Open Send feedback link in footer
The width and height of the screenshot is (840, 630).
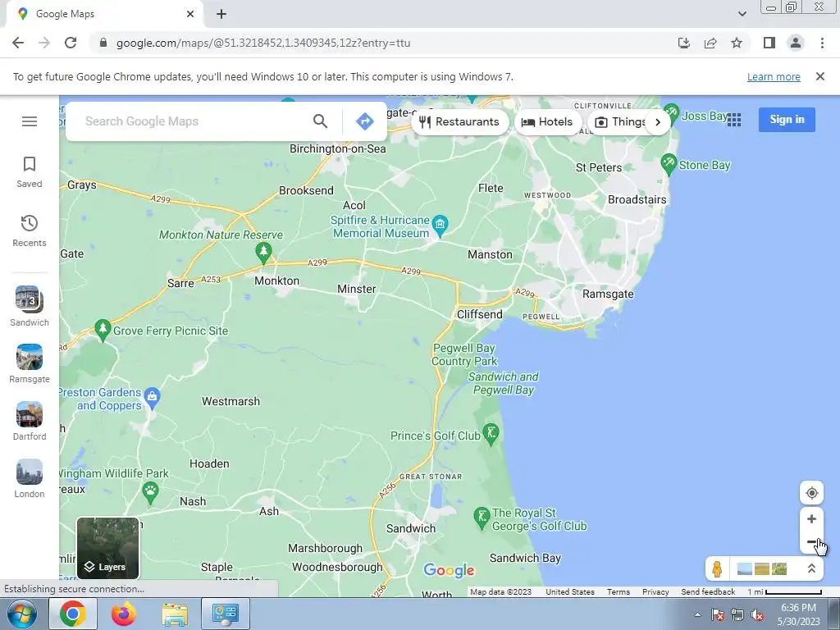tap(708, 591)
